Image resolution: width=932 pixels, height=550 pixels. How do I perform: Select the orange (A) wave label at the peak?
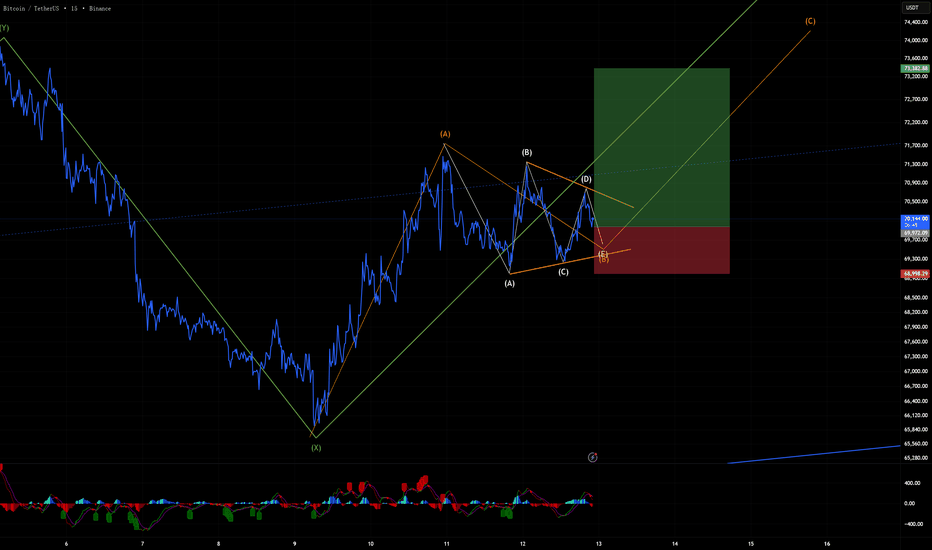click(445, 134)
